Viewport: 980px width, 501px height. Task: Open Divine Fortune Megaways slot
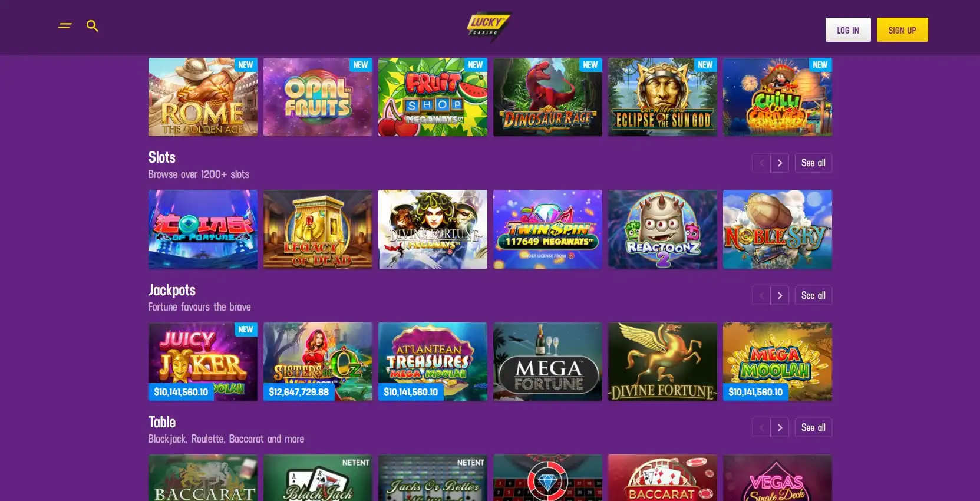[433, 229]
